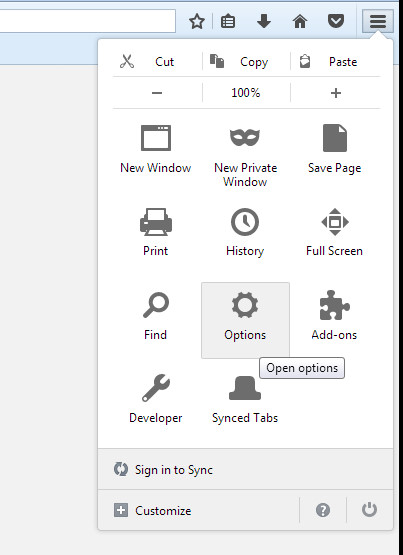Open the Pocket icon in toolbar

point(336,22)
